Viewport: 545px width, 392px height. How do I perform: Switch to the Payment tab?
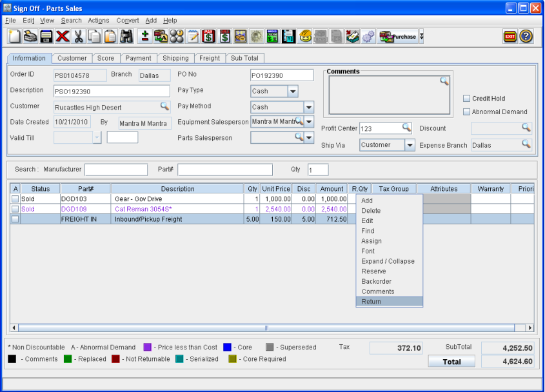tap(138, 58)
